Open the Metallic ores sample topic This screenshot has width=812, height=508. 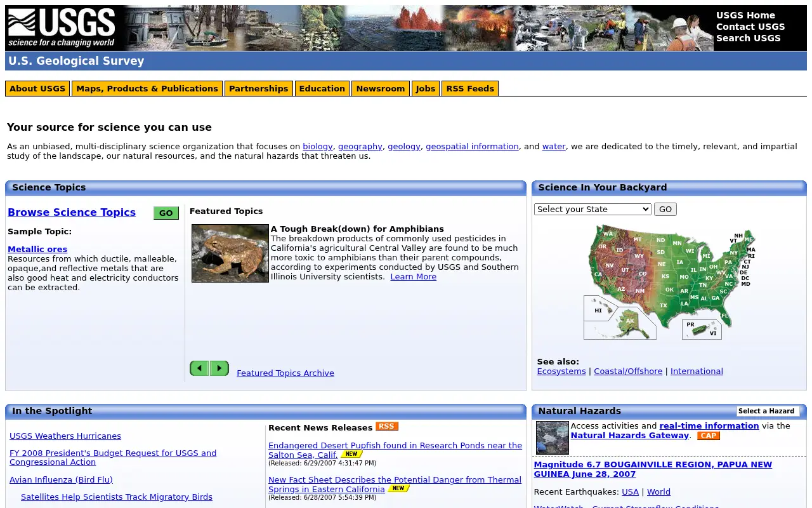(x=37, y=249)
